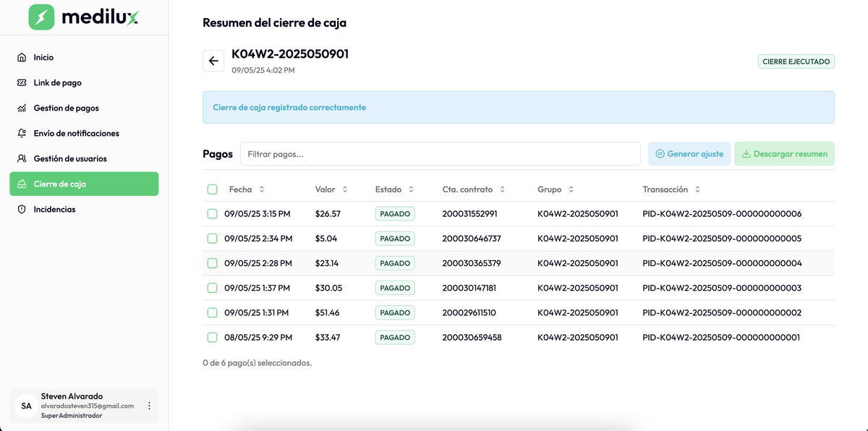
Task: Click contract account 200030659458
Action: pyautogui.click(x=472, y=337)
